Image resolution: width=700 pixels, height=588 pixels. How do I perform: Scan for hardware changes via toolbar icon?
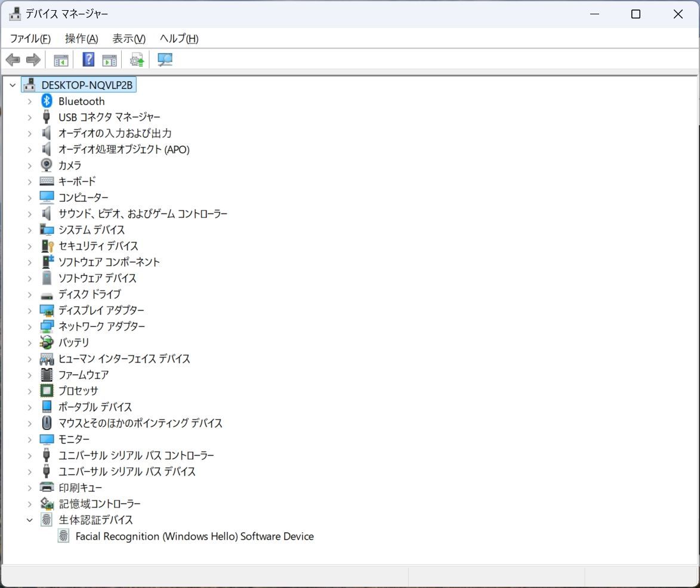tap(165, 59)
